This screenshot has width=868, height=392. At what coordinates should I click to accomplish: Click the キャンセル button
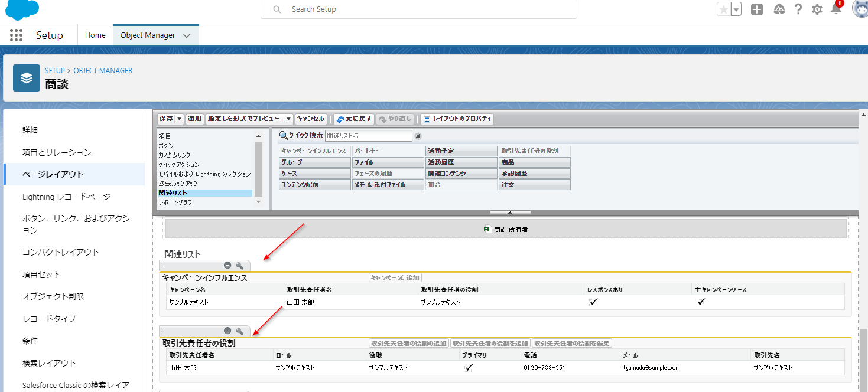coord(311,119)
